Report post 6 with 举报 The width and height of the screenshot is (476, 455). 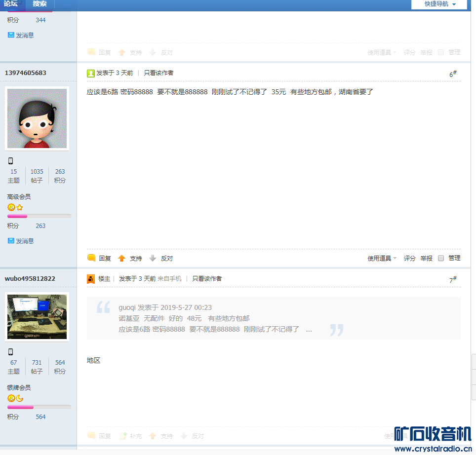pyautogui.click(x=426, y=258)
